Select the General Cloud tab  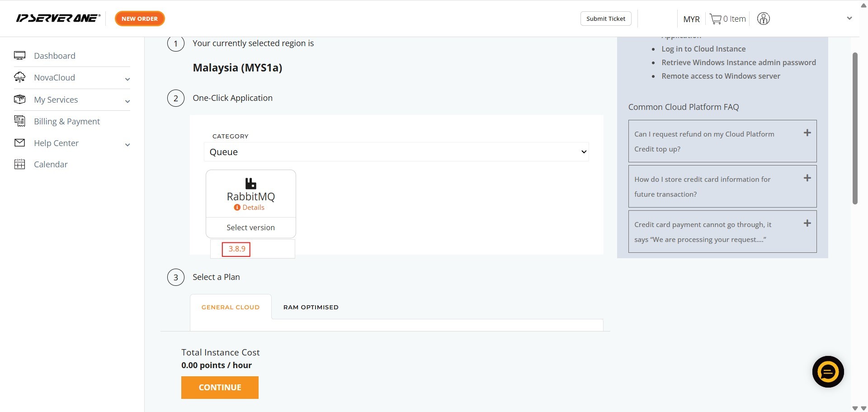tap(231, 307)
